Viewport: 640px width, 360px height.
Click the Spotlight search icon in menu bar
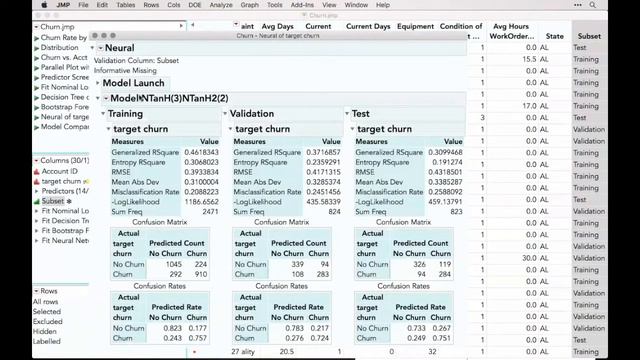(x=593, y=5)
